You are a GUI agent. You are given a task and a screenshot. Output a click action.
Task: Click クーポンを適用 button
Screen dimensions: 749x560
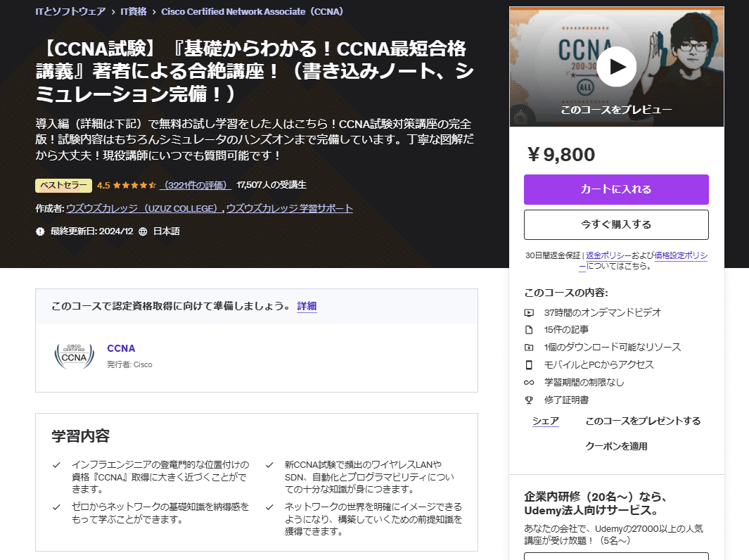616,446
